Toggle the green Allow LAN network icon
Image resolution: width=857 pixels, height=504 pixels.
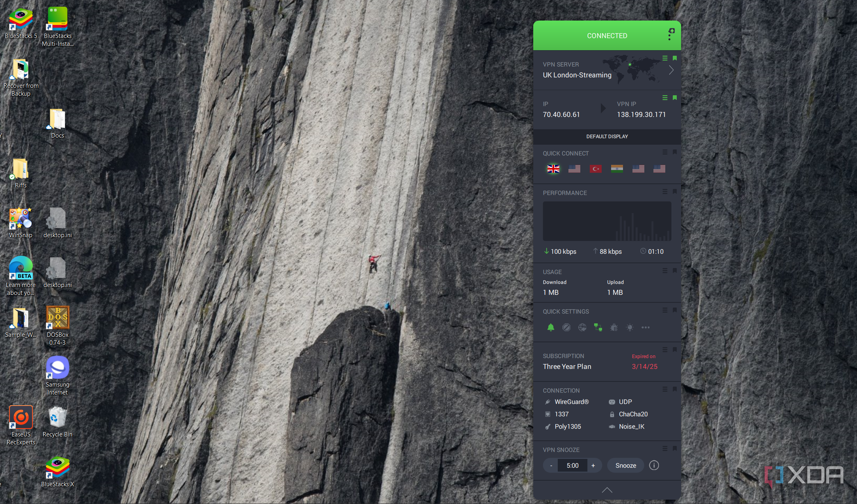click(598, 327)
